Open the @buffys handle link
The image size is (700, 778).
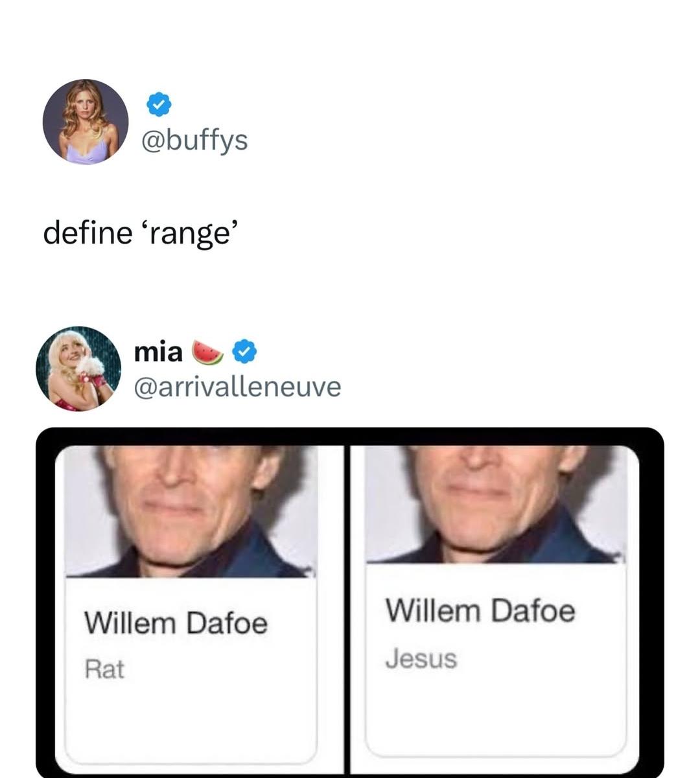(194, 140)
